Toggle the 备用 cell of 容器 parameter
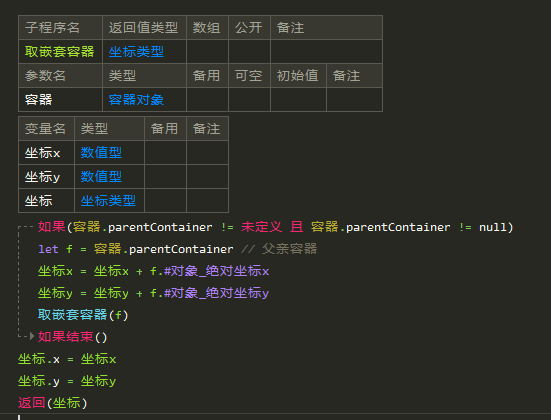Image resolution: width=551 pixels, height=420 pixels. pos(208,100)
